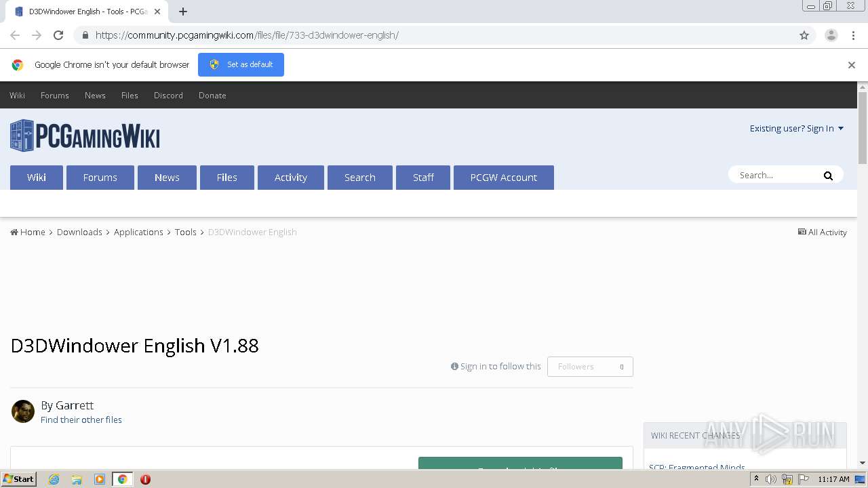Open the media player taskbar icon
Image resolution: width=868 pixels, height=488 pixels.
click(x=100, y=479)
